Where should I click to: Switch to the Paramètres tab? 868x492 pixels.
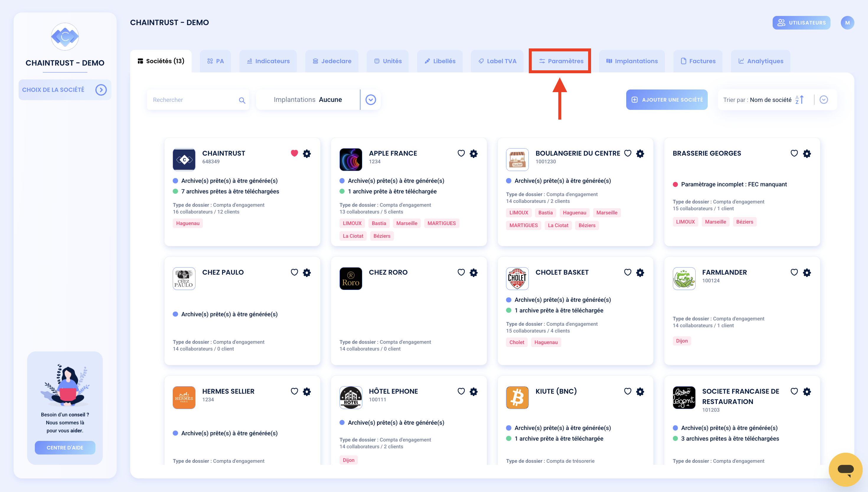(560, 61)
